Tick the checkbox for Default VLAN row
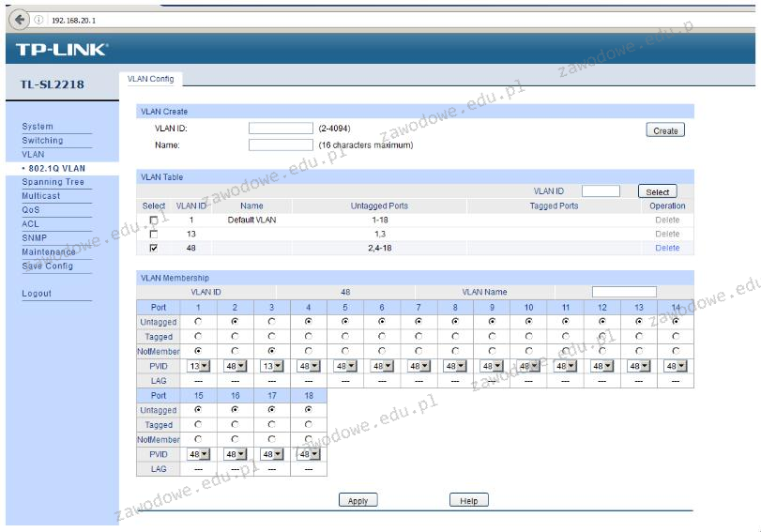 (154, 220)
